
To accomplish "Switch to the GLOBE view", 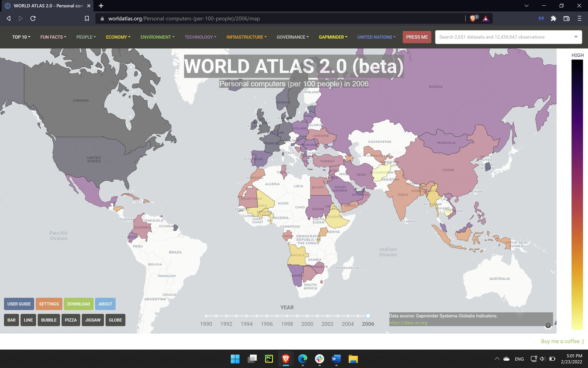I will coord(115,320).
